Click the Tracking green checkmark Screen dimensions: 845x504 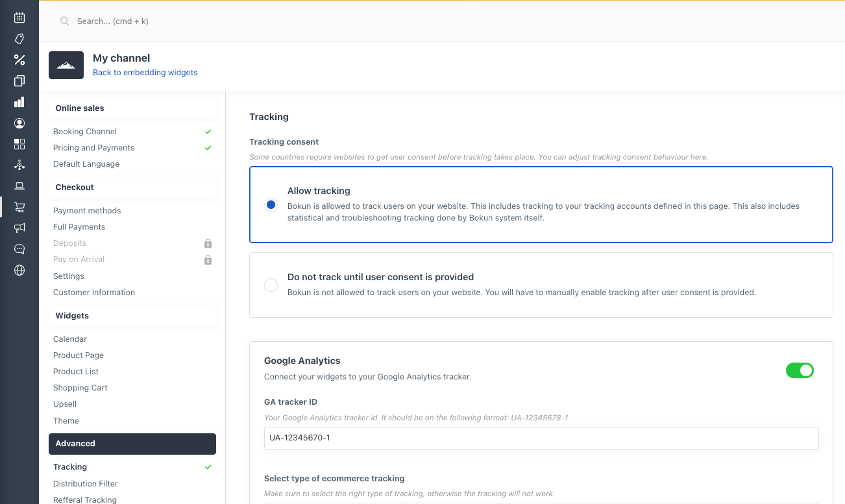[x=208, y=467]
